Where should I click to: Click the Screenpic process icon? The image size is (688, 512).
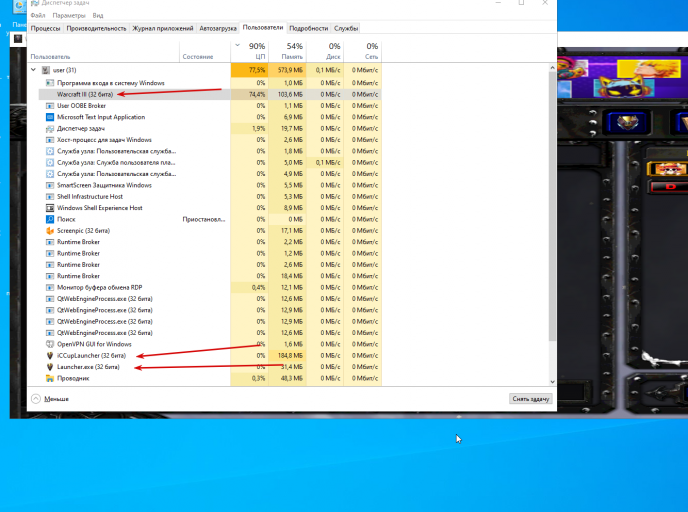tap(50, 230)
